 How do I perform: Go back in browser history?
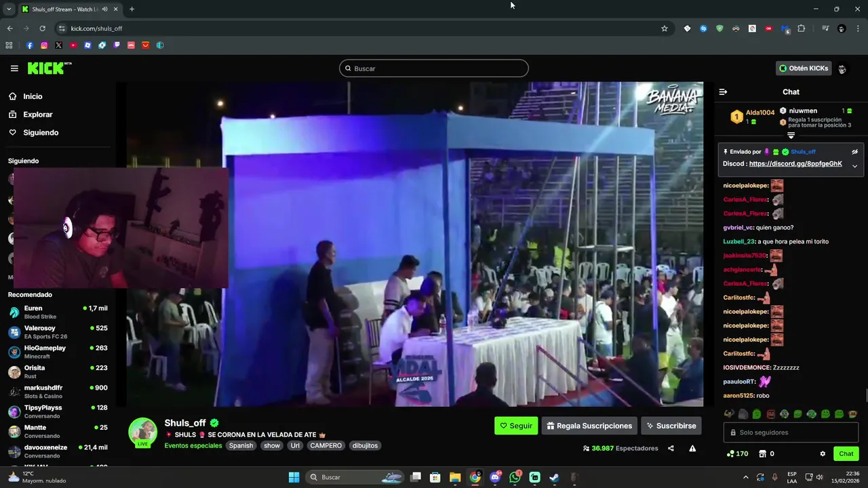click(9, 28)
